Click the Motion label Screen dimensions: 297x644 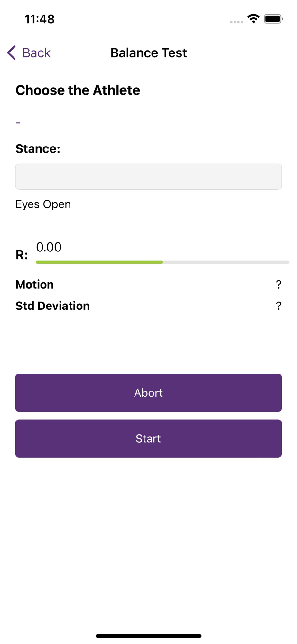(34, 284)
